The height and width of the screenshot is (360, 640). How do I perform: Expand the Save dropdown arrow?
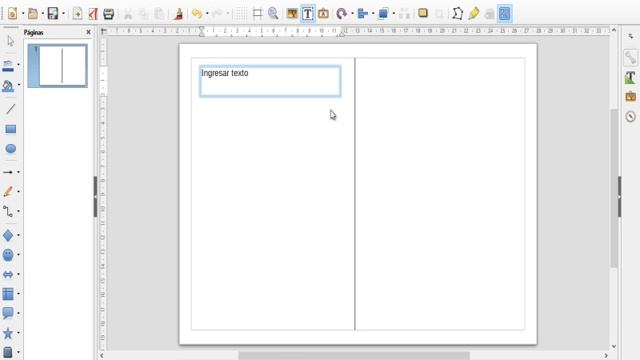coord(63,13)
